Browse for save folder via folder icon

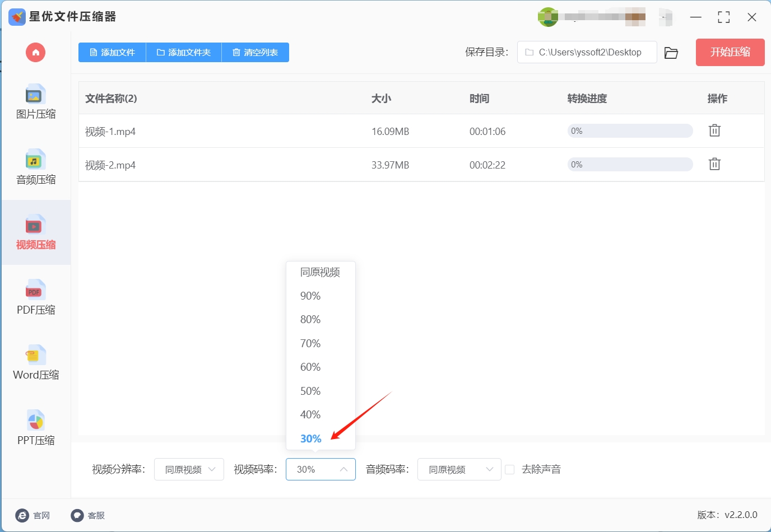point(671,53)
